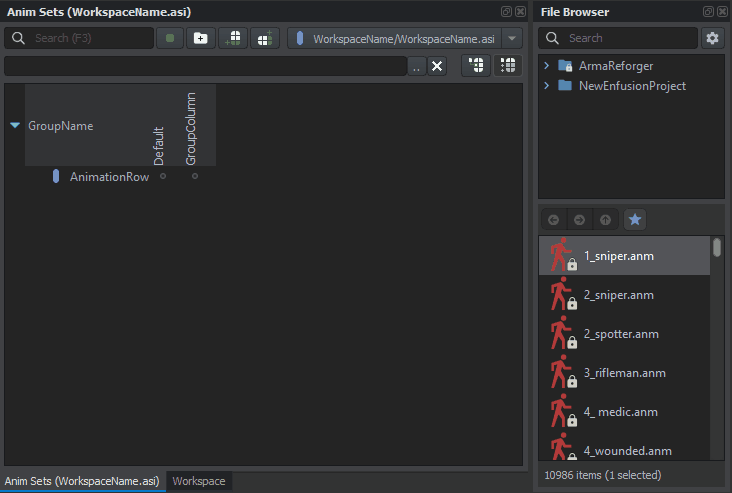732x493 pixels.
Task: Select the GroupName header label
Action: click(61, 126)
